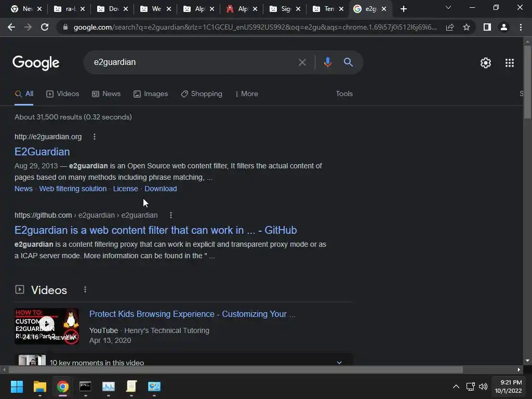Open options for the Videos section
The image size is (532, 399).
(85, 290)
